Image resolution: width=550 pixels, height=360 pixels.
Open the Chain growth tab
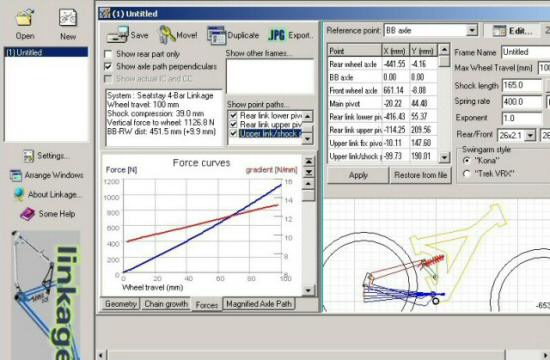click(x=166, y=304)
